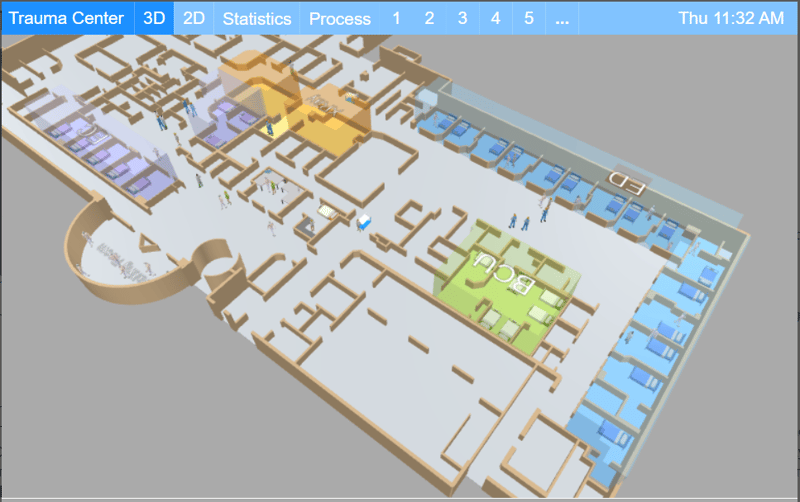Open the more options ellipsis menu
This screenshot has width=800, height=502.
562,18
